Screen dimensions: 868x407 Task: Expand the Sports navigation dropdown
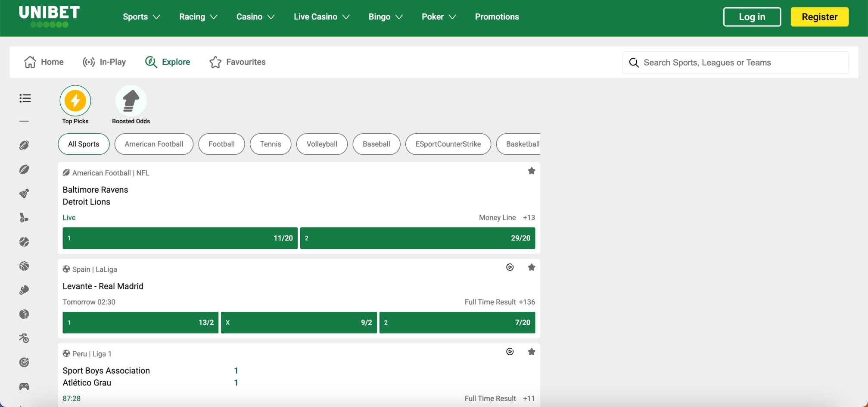tap(141, 17)
